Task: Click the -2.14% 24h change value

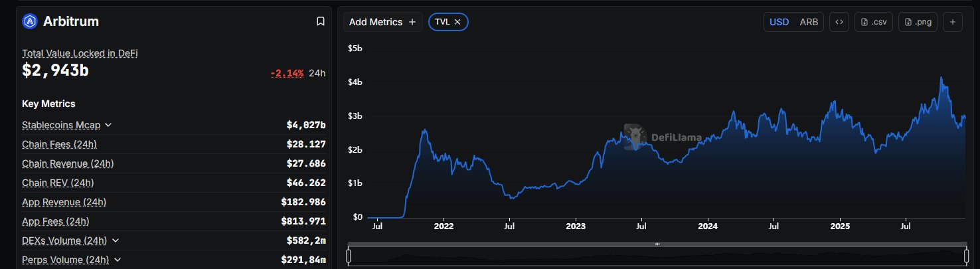Action: pyautogui.click(x=287, y=73)
